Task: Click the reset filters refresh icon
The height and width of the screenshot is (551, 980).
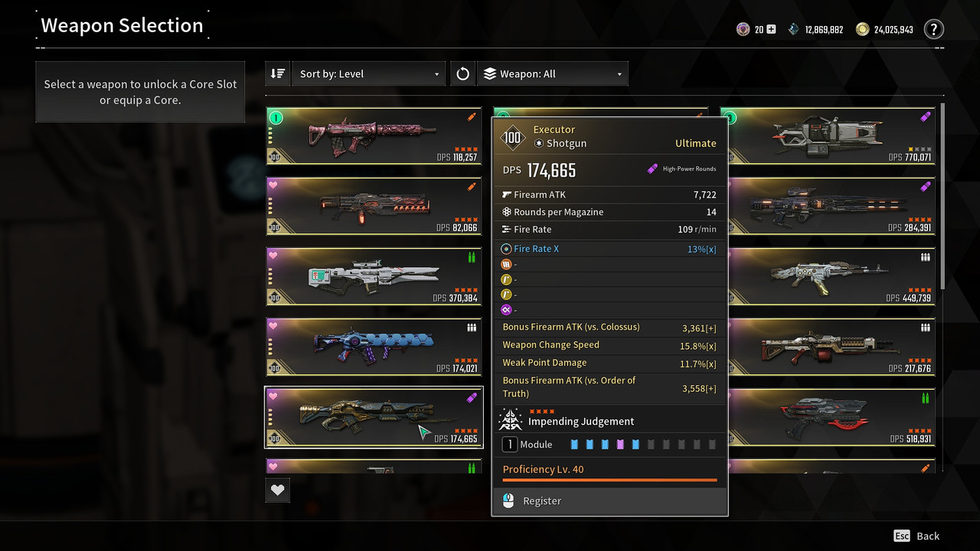Action: click(x=462, y=74)
